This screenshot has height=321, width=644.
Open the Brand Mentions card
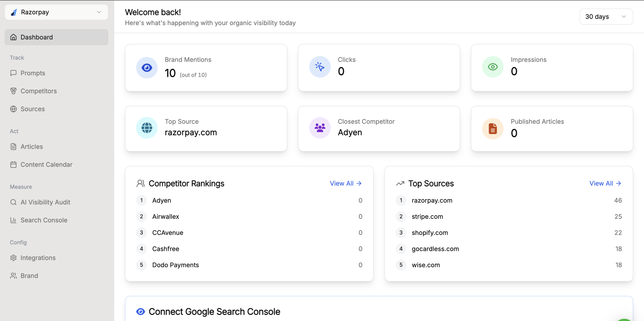206,68
